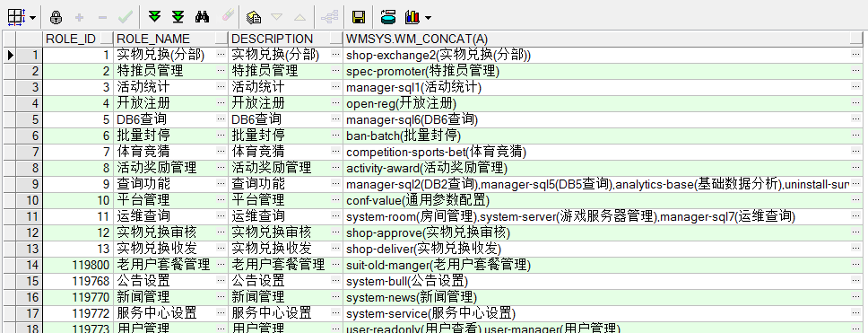The height and width of the screenshot is (333, 868).
Task: Click the bar chart icon
Action: click(x=412, y=18)
